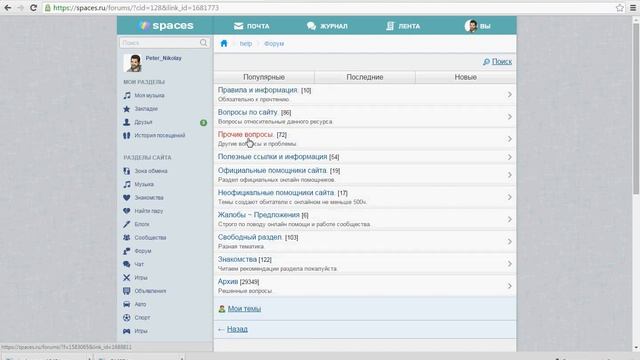Switch to Новые tab
This screenshot has height=360, width=640.
(466, 77)
